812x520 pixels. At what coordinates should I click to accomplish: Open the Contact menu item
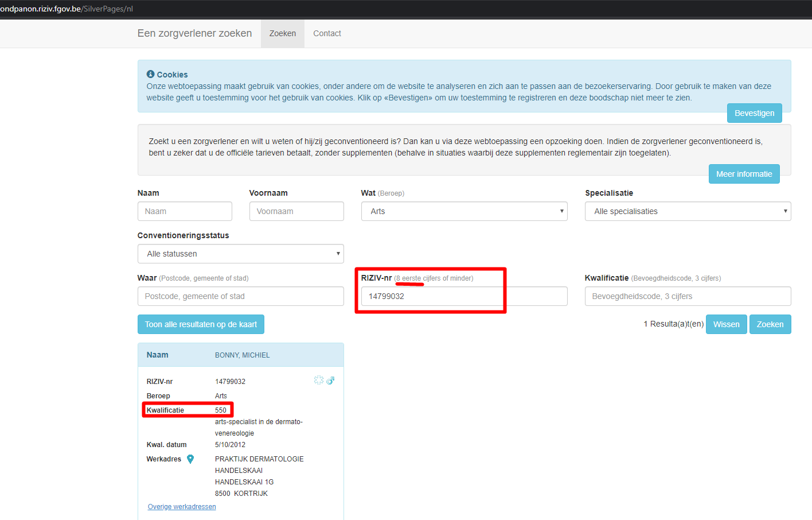pyautogui.click(x=327, y=33)
